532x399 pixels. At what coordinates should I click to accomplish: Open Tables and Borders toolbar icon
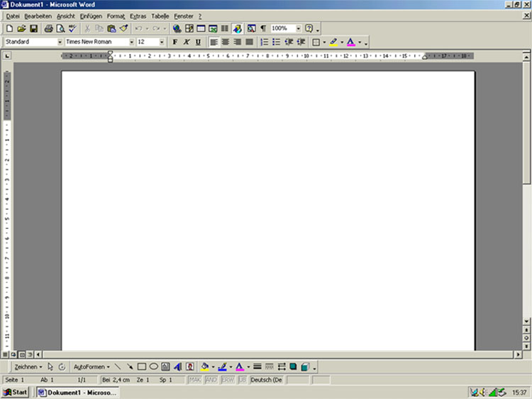[189, 28]
